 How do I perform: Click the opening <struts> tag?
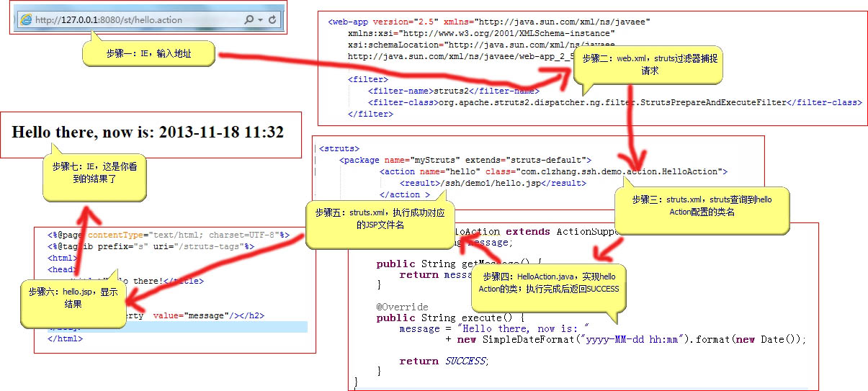[x=339, y=148]
